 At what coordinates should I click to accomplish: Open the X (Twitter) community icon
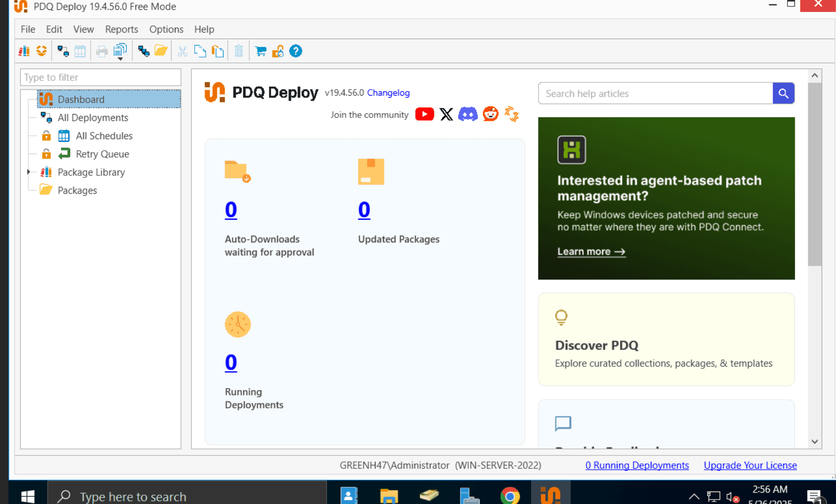click(x=446, y=114)
